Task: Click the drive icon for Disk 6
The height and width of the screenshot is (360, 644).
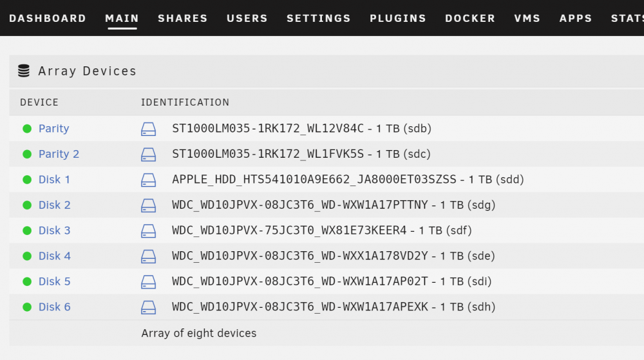Action: [148, 307]
